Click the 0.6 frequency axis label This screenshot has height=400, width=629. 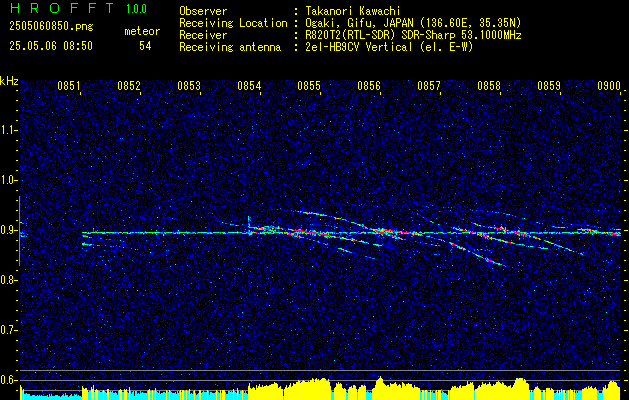(7, 380)
